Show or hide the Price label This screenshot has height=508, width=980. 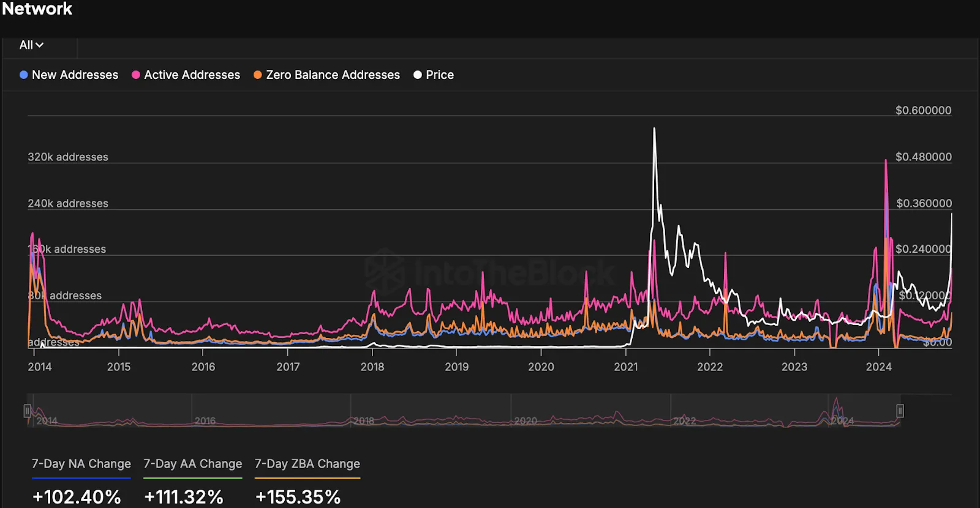(x=440, y=75)
